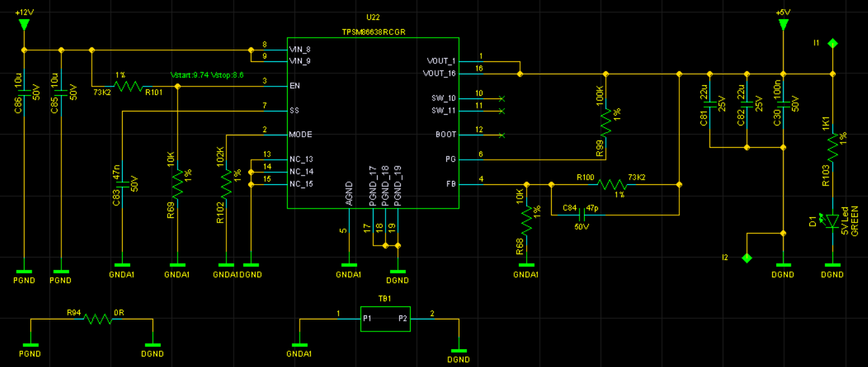The width and height of the screenshot is (868, 367).
Task: Click the DGND symbol below pin 19
Action: (x=397, y=271)
